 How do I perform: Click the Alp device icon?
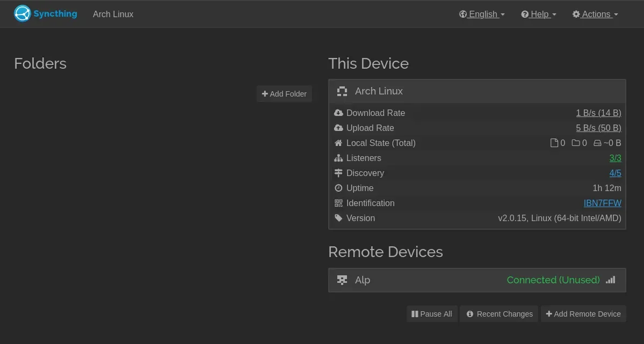[x=342, y=280]
